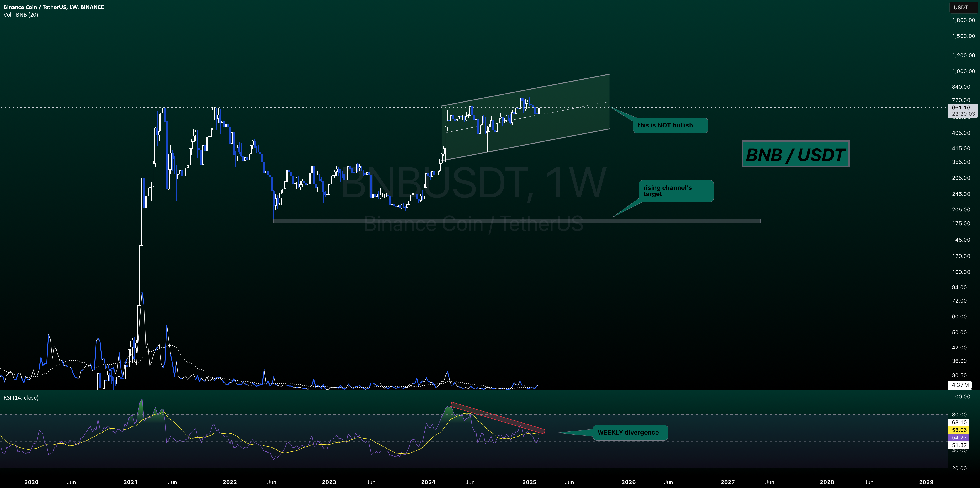Click the 1,200.00 price axis label
Screen dimensions: 980x488
tap(963, 55)
